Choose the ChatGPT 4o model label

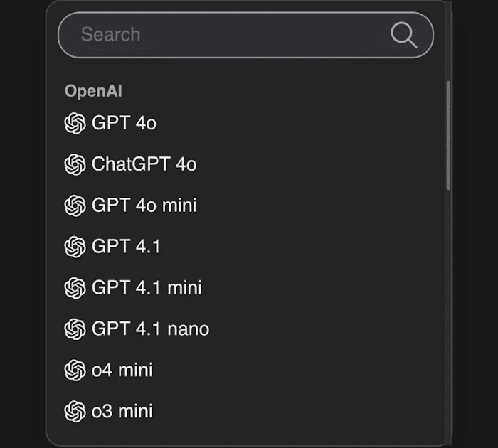pos(144,164)
